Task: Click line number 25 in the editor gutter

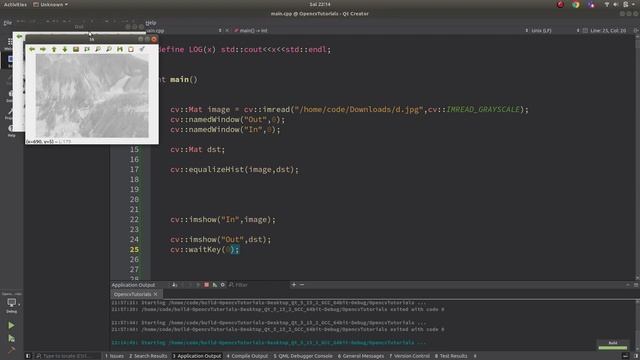Action: (x=134, y=249)
